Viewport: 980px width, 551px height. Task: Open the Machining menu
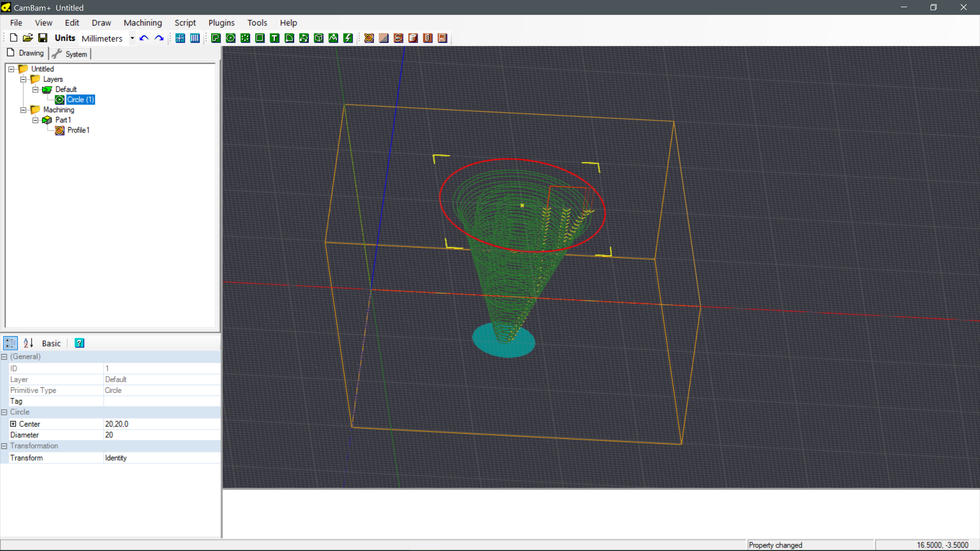tap(142, 23)
